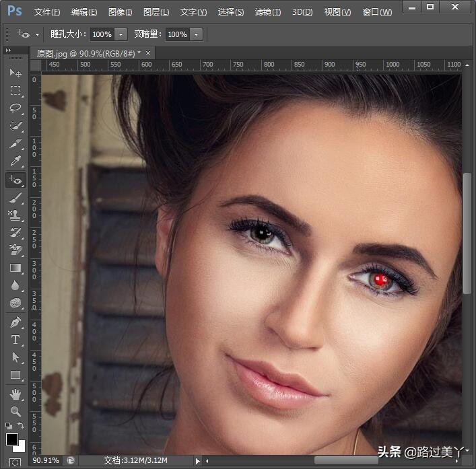Open the 文件(F) menu
Image resolution: width=476 pixels, height=469 pixels.
(47, 12)
